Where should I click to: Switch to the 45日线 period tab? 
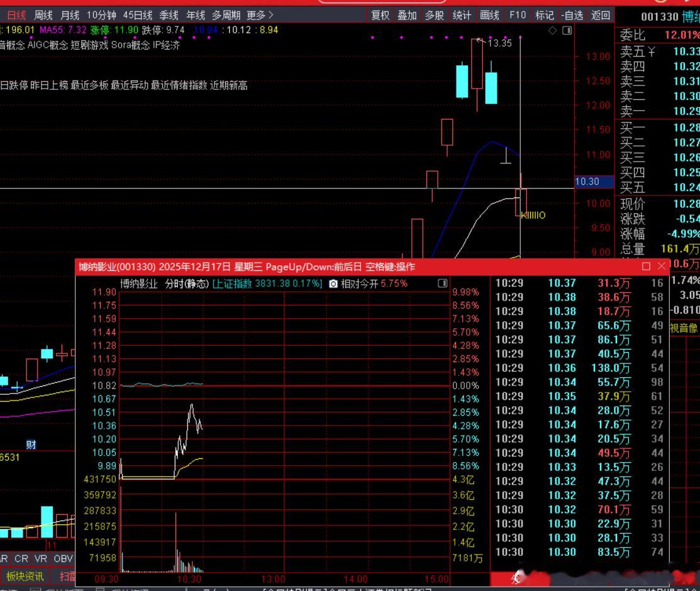tap(138, 15)
